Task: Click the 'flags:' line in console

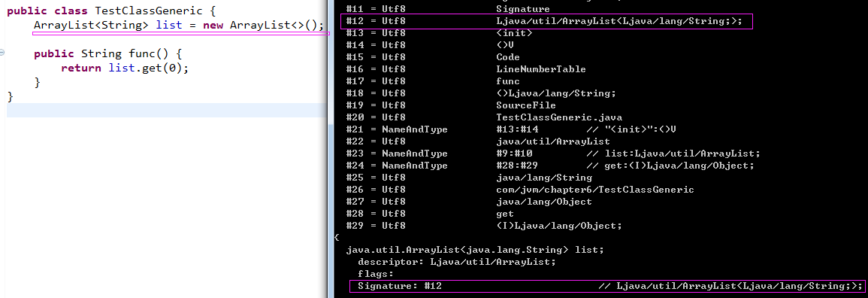Action: 375,274
